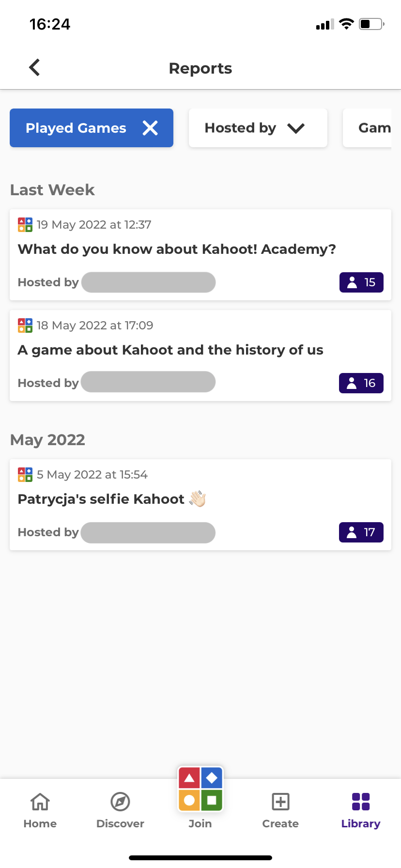
Task: Tap Kahoot icon beside 18 May 2022
Action: point(25,325)
